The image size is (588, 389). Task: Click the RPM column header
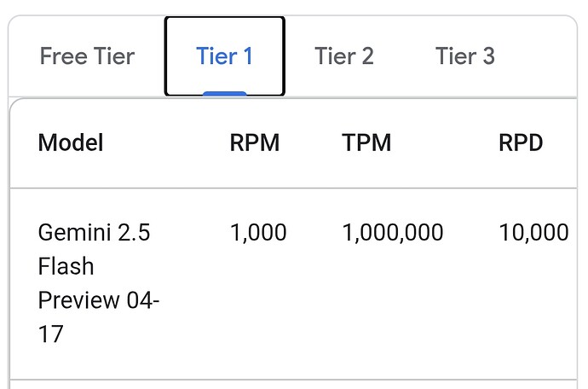[255, 142]
